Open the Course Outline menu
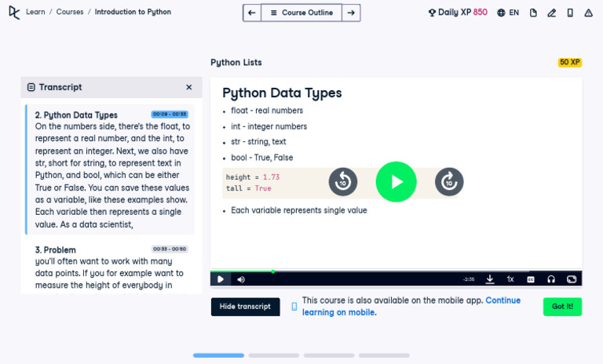The height and width of the screenshot is (364, 603). pyautogui.click(x=301, y=13)
